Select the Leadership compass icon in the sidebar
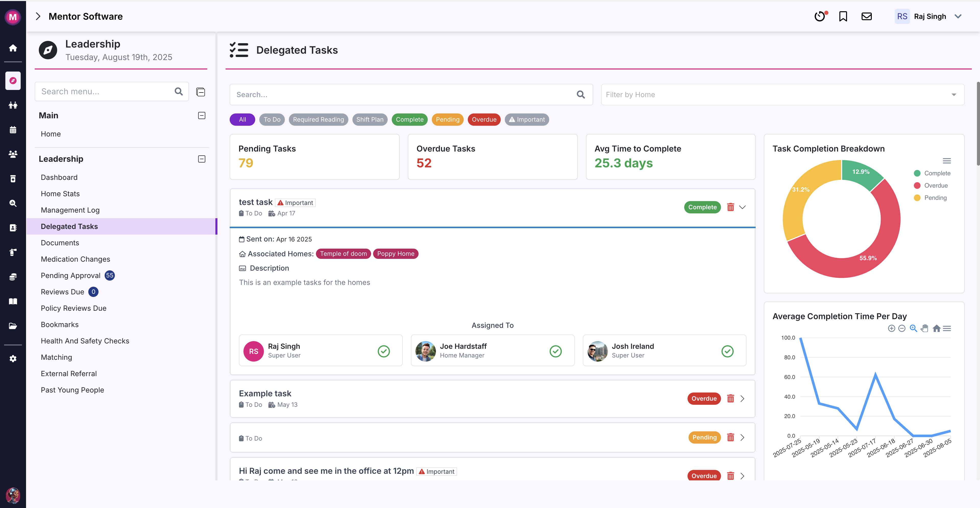The image size is (980, 508). point(13,81)
